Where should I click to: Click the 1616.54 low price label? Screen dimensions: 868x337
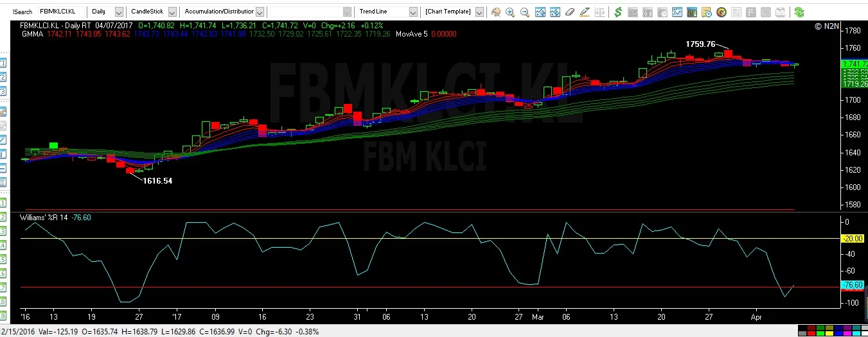coord(157,181)
